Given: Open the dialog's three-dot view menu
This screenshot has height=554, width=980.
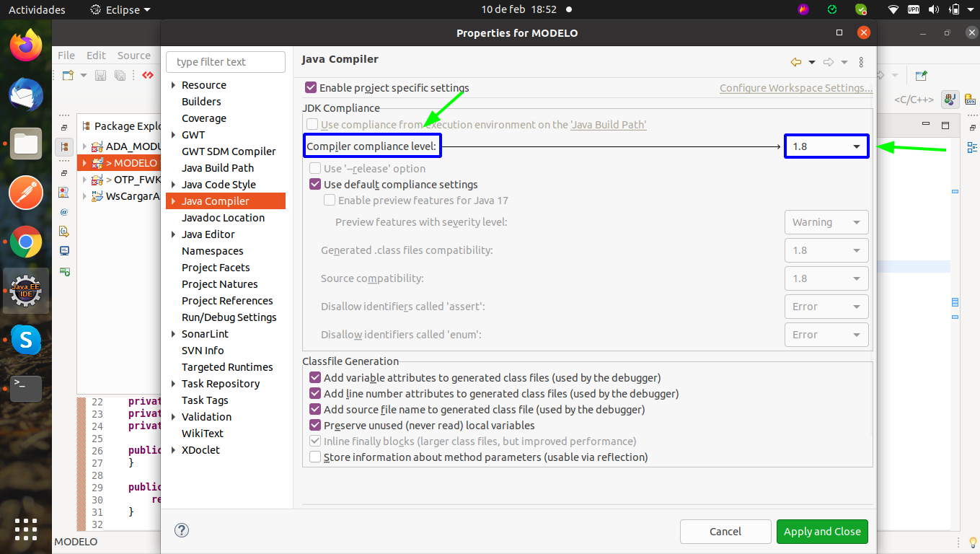Looking at the screenshot, I should pos(861,62).
